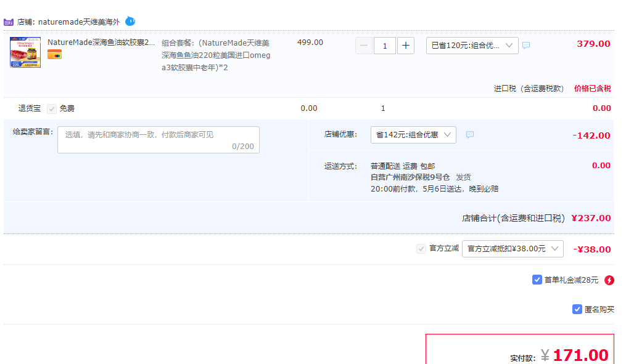Click the shop discount amount -142.00
Image resolution: width=626 pixels, height=364 pixels.
(591, 135)
